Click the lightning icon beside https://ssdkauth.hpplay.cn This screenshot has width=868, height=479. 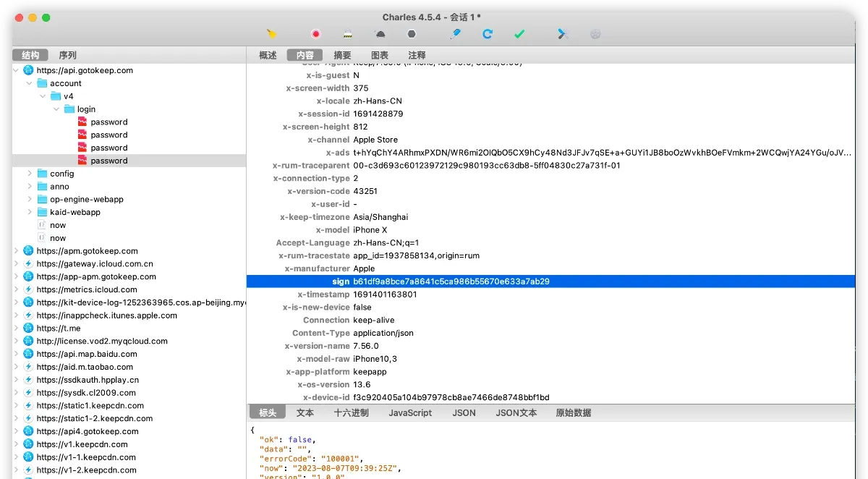click(28, 379)
